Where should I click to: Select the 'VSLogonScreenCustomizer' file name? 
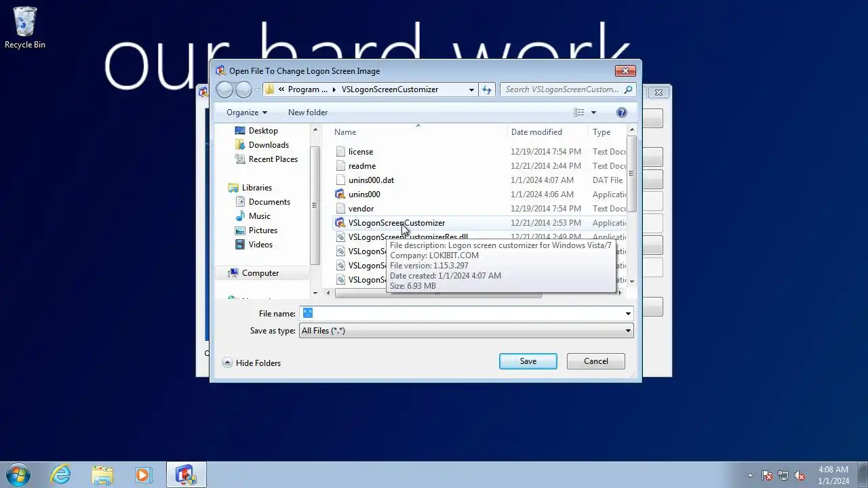[397, 223]
